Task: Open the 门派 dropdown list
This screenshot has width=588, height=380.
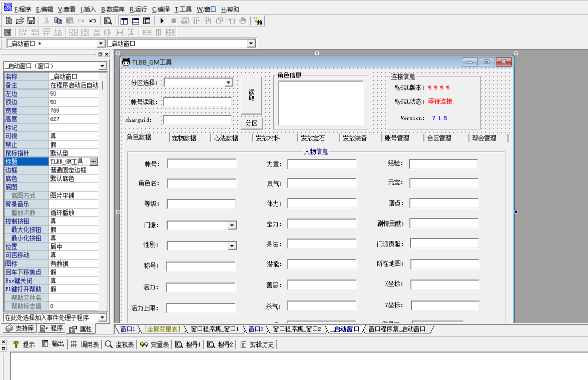Action: click(x=232, y=225)
